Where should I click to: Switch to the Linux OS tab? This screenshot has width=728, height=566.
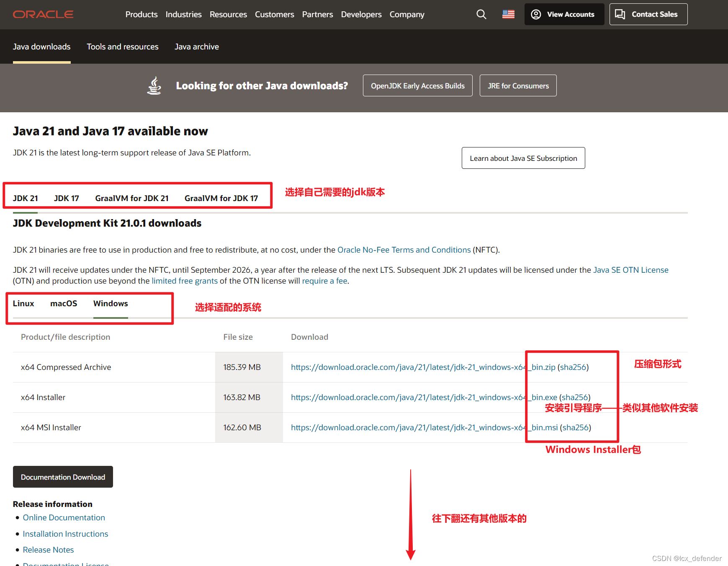click(x=23, y=303)
